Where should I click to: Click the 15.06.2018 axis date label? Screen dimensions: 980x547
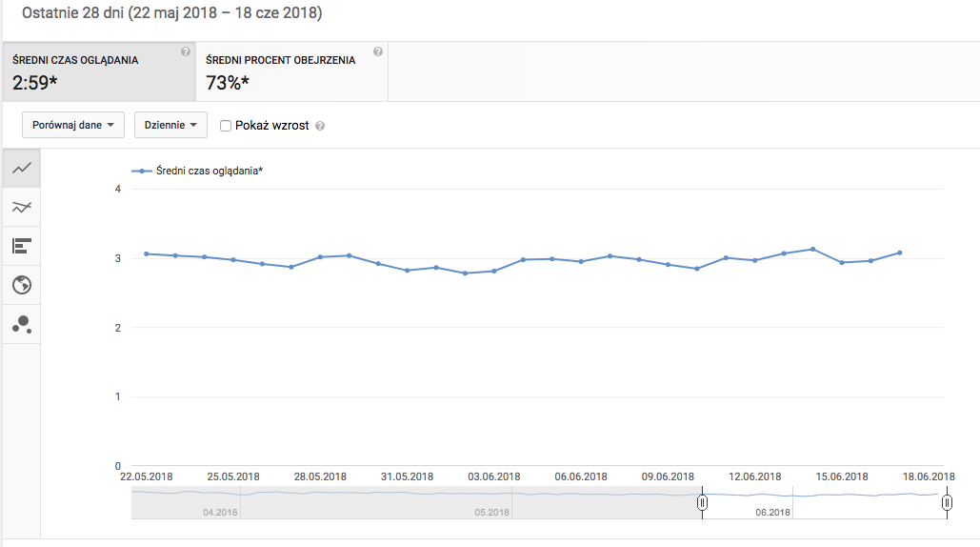coord(842,476)
